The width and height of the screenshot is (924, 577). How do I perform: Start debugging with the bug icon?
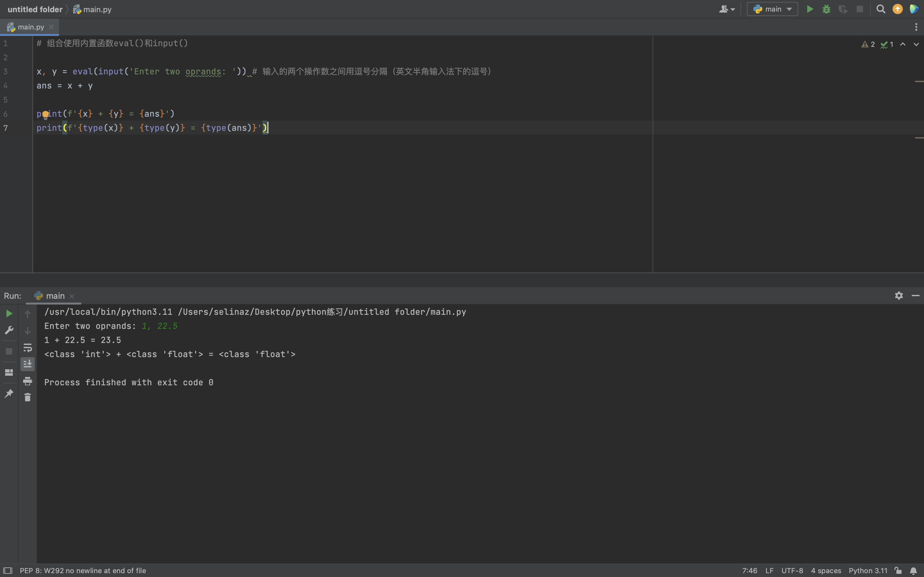click(x=826, y=9)
